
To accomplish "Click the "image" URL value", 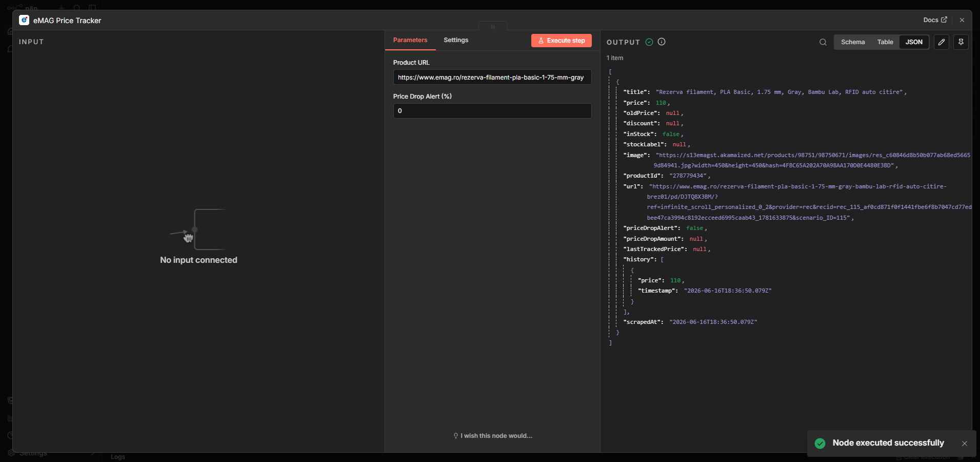I will [x=812, y=160].
